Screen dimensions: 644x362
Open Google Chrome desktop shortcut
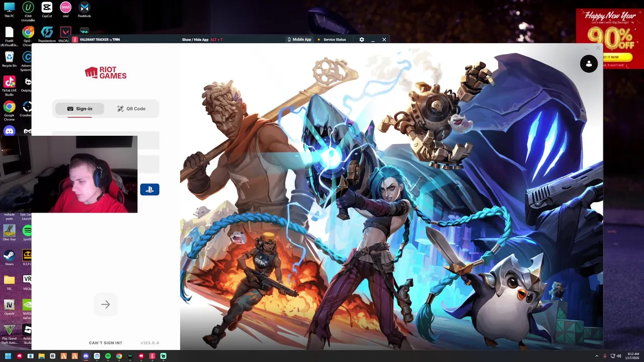tap(9, 110)
